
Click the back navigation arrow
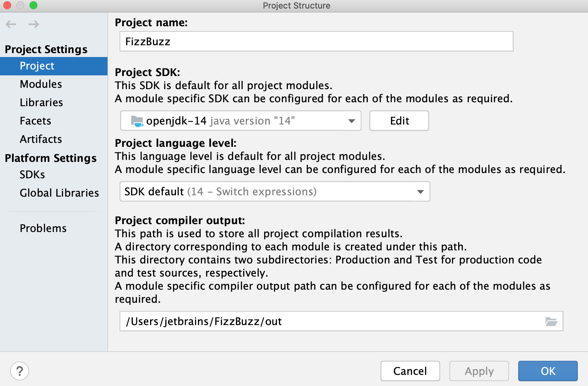pos(11,24)
